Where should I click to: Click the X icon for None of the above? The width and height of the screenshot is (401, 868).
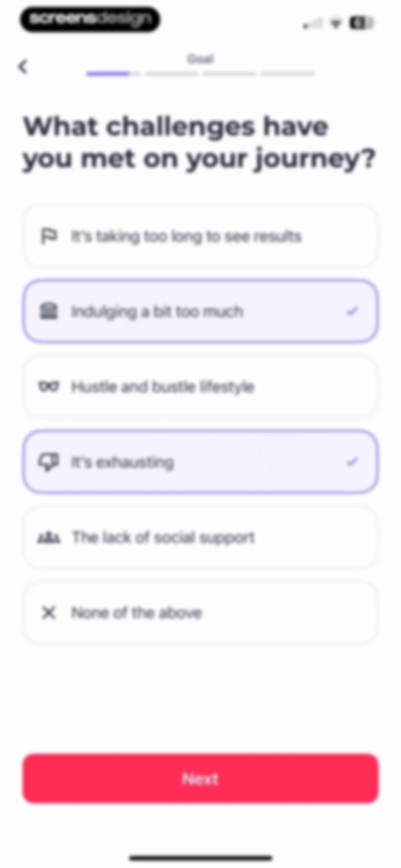pyautogui.click(x=49, y=612)
